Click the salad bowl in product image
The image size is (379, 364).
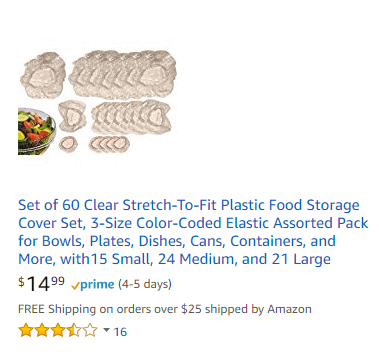pos(37,131)
